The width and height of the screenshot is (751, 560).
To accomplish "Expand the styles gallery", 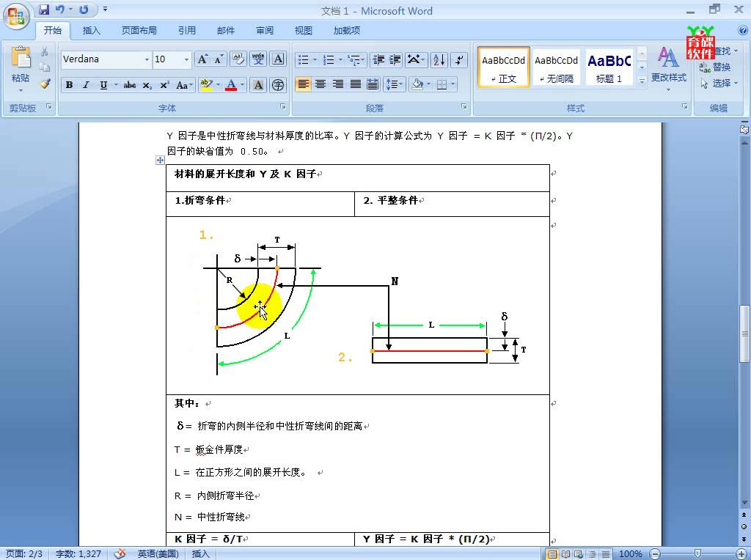I will tap(642, 82).
